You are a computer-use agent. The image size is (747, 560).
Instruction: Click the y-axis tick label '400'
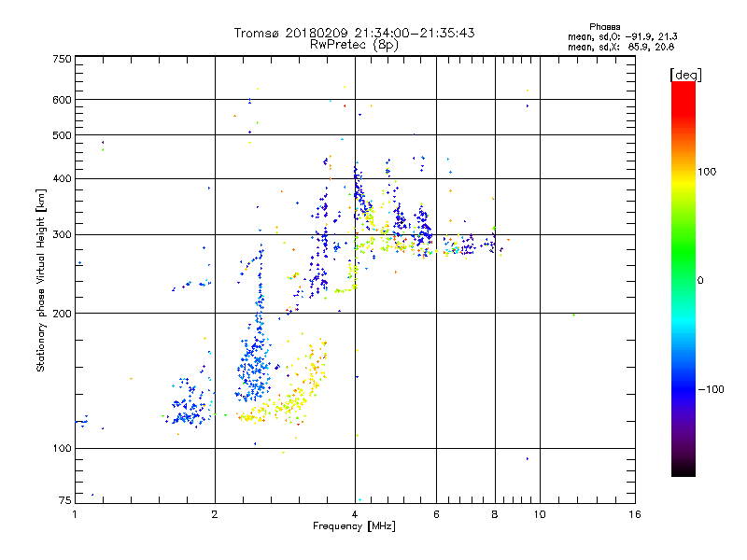[x=62, y=178]
